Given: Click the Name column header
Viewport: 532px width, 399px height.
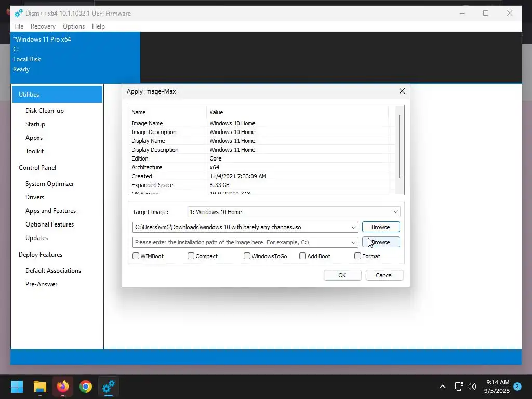Looking at the screenshot, I should coord(168,112).
